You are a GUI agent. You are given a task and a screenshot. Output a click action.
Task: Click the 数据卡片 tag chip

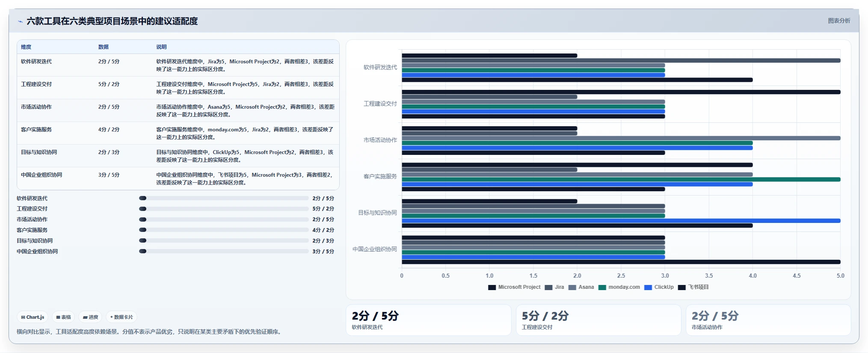click(121, 317)
